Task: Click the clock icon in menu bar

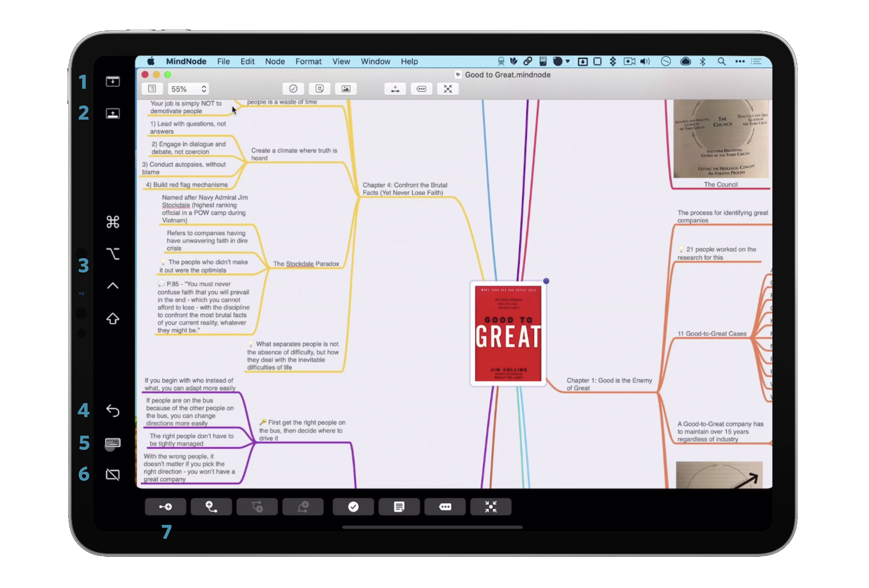Action: pyautogui.click(x=665, y=61)
